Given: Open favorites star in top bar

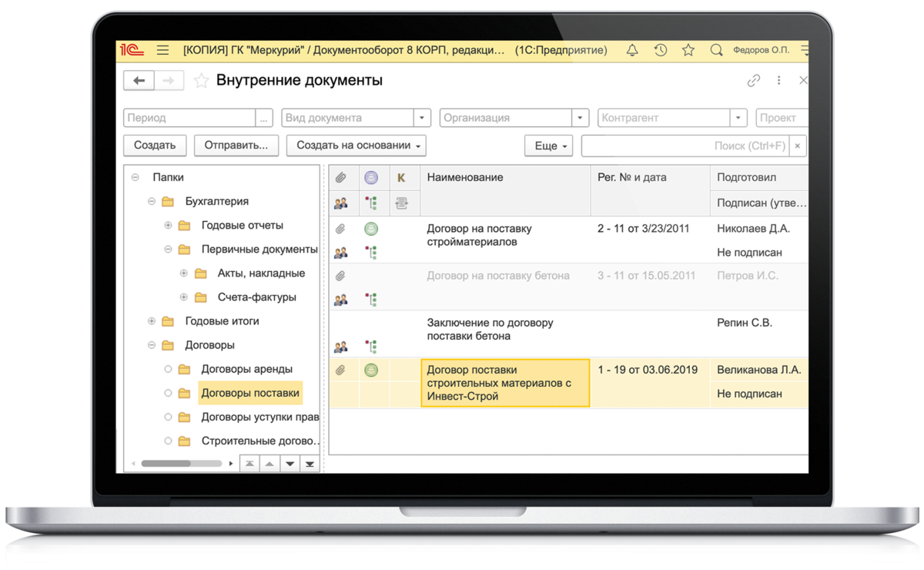Looking at the screenshot, I should (688, 50).
